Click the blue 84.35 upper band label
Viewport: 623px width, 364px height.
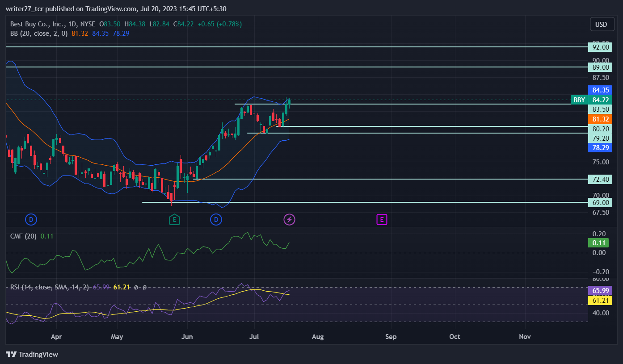coord(600,90)
